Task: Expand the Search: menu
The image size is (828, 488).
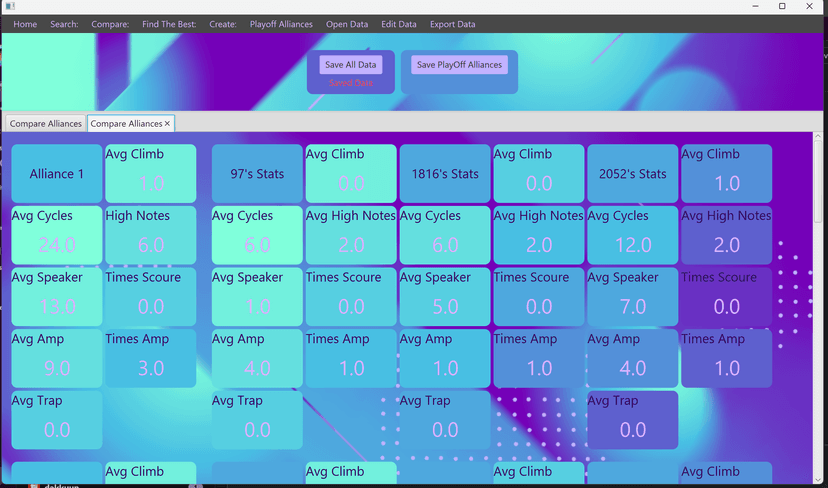Action: point(64,24)
